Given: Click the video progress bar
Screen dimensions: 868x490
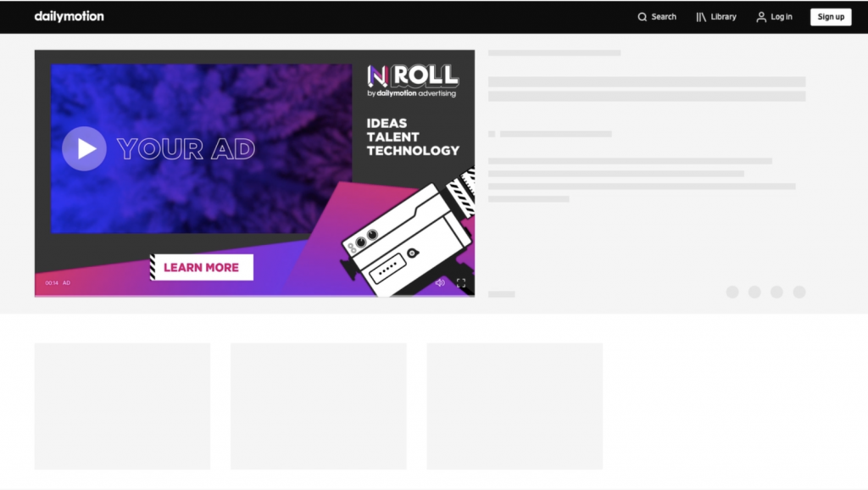Looking at the screenshot, I should click(x=254, y=296).
